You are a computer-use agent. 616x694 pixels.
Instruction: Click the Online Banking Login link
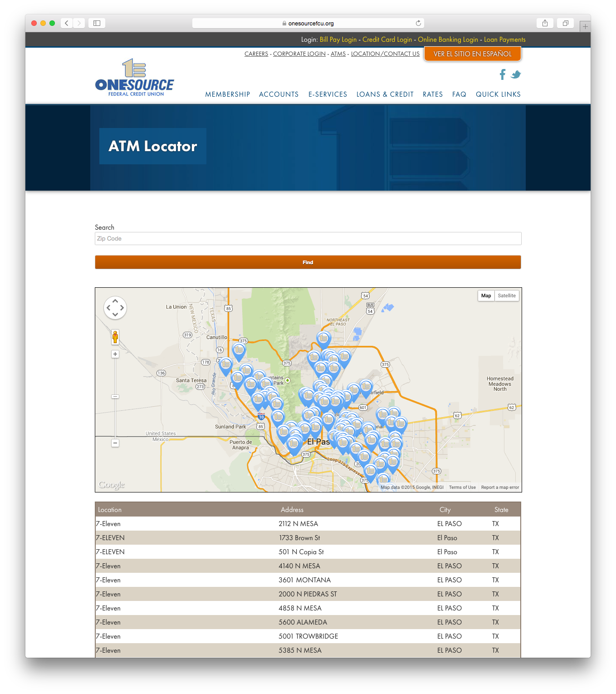point(448,39)
